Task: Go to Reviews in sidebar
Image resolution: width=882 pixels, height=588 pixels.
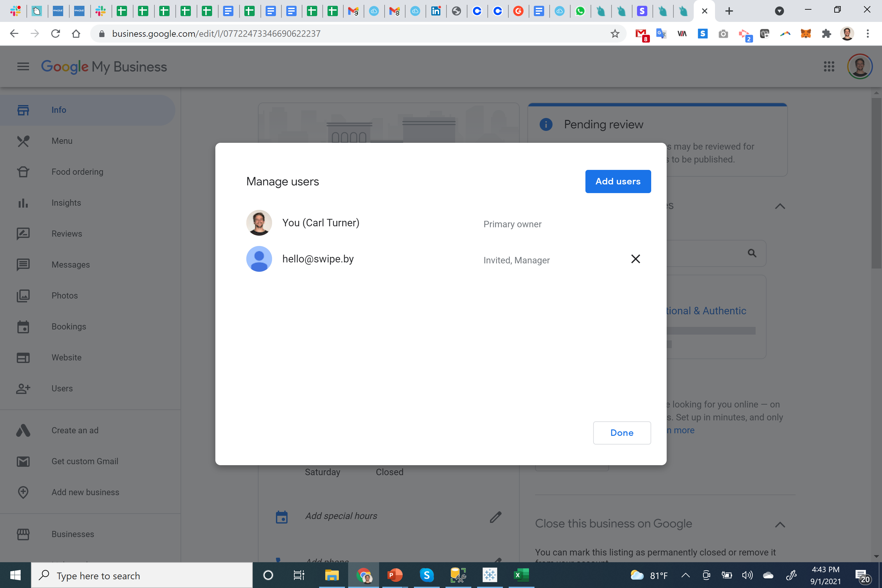Action: click(87, 234)
